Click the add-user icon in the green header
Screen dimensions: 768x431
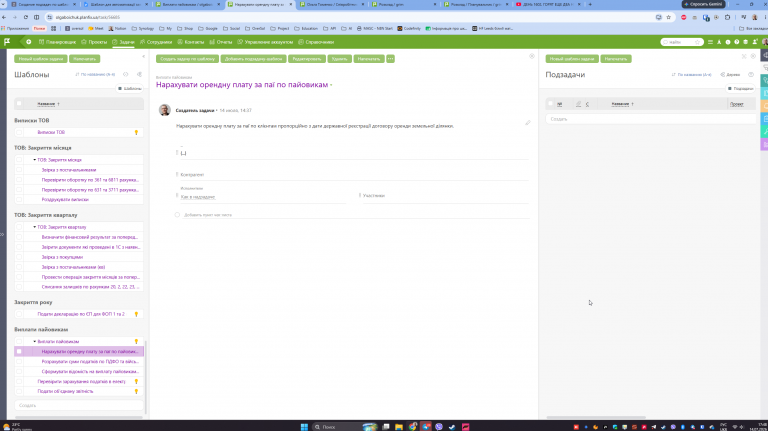coord(755,42)
